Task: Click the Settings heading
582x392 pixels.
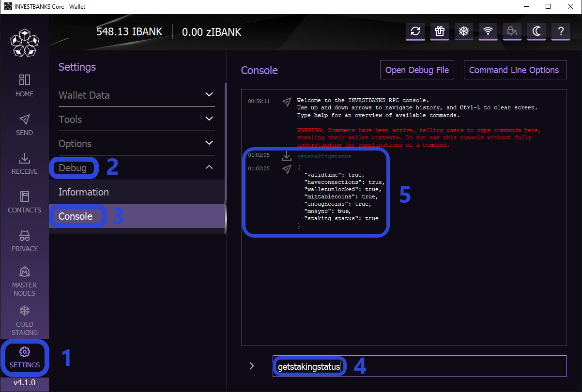Action: (77, 67)
